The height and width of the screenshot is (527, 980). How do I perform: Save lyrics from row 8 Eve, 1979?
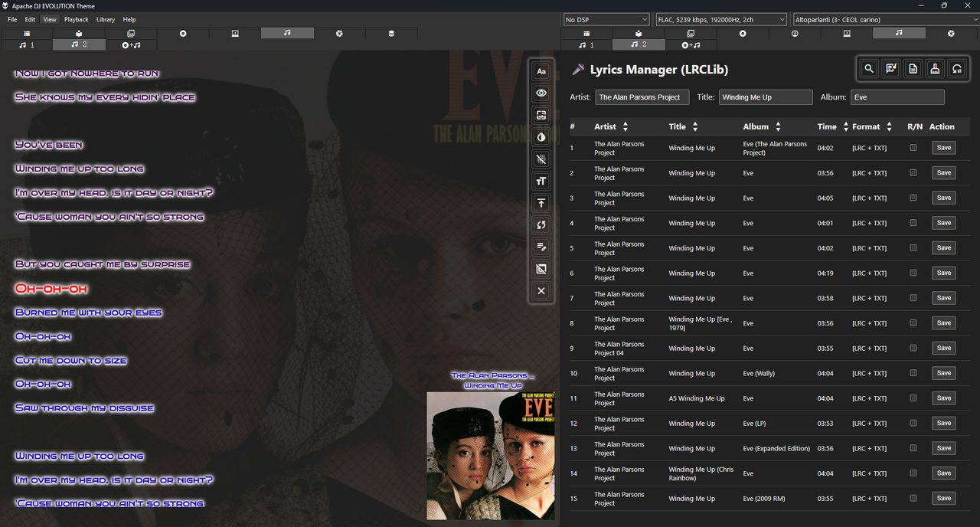click(x=944, y=322)
